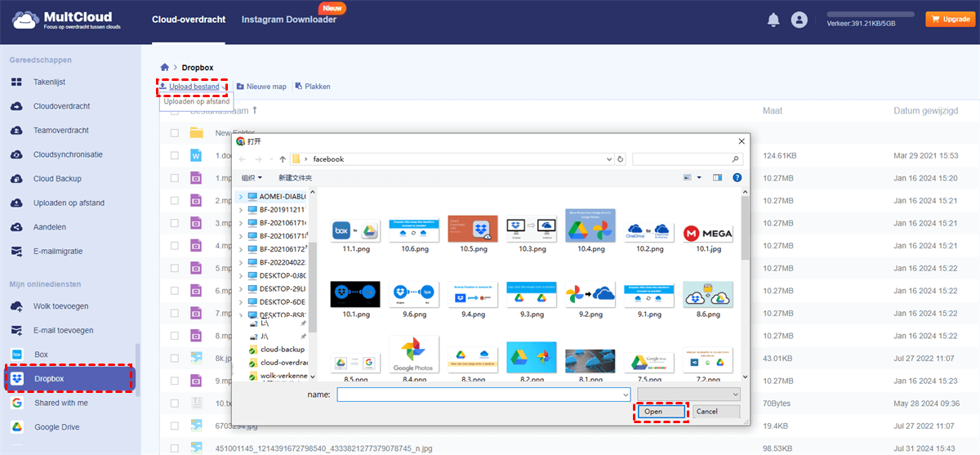Image resolution: width=980 pixels, height=455 pixels.
Task: Switch to the Cloud-overdracht tab
Action: click(189, 20)
